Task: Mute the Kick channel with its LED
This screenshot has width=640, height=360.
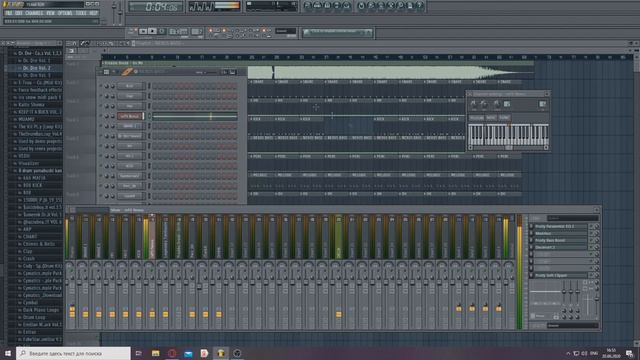Action: [x=101, y=86]
